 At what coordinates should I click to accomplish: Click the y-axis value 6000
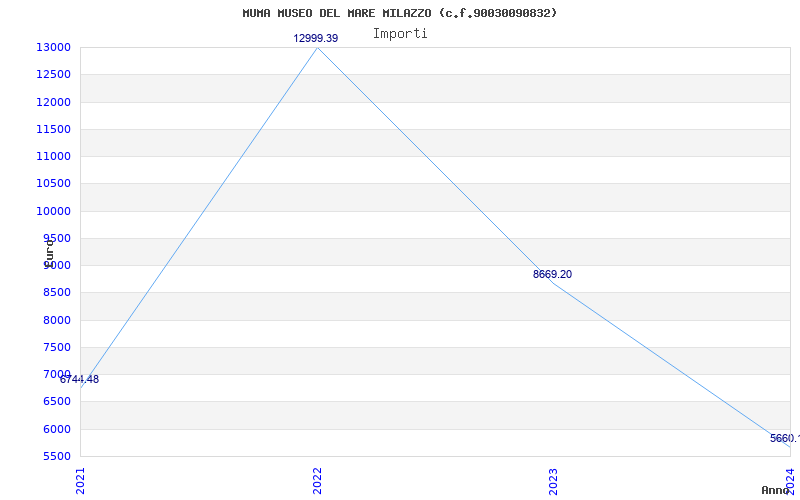56,429
